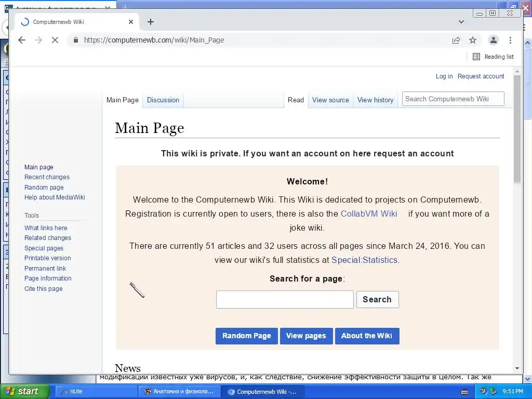Switch to Анатомия и физиоло taskbar window
This screenshot has width=532, height=399.
click(x=179, y=391)
